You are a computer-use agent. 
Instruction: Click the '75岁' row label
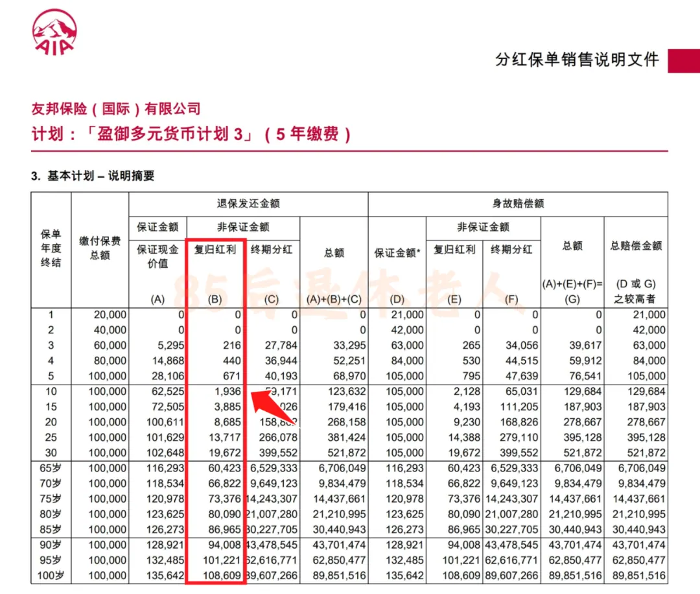51,499
